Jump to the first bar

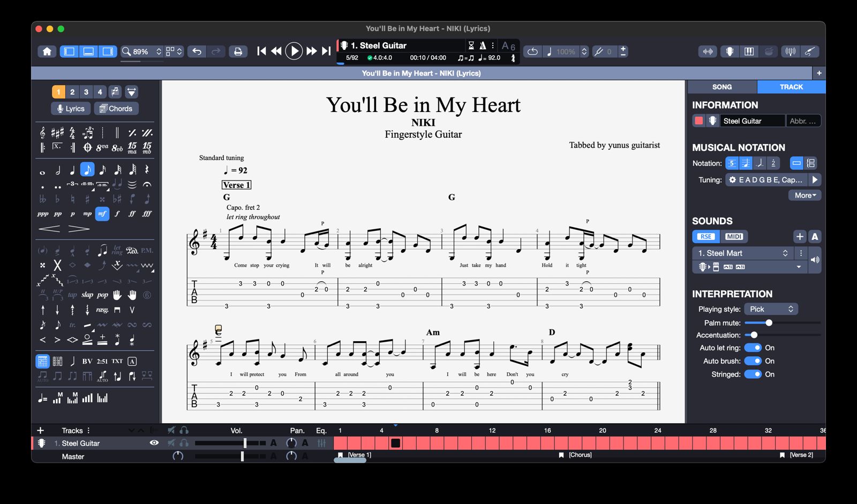click(x=261, y=51)
